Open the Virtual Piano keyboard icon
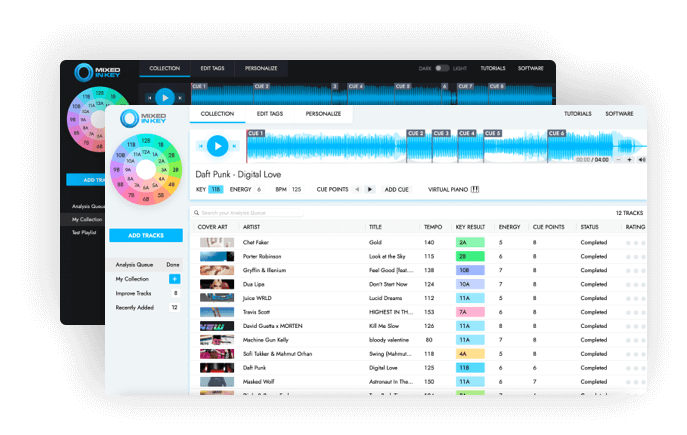 point(475,189)
